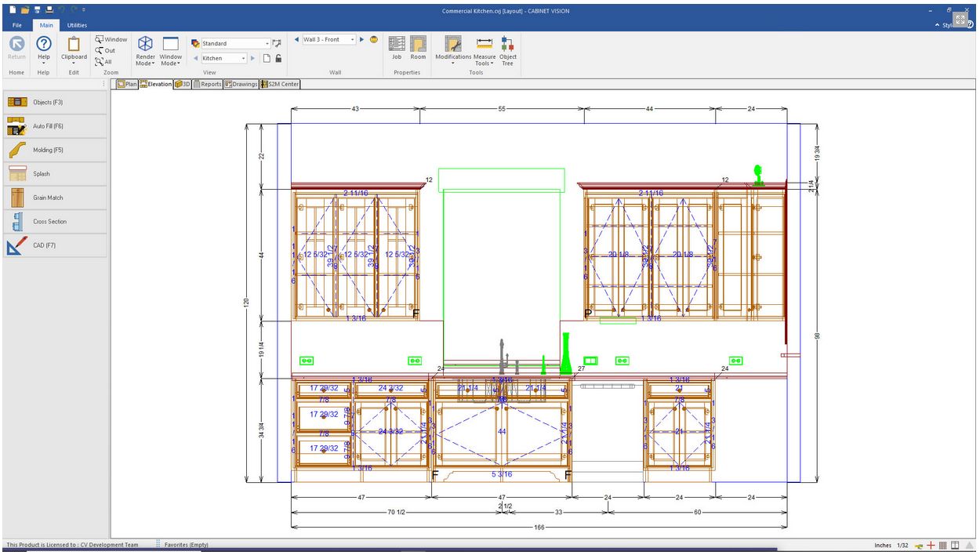Open the Wall 3 - Front dropdown
The width and height of the screenshot is (980, 555).
pos(353,39)
